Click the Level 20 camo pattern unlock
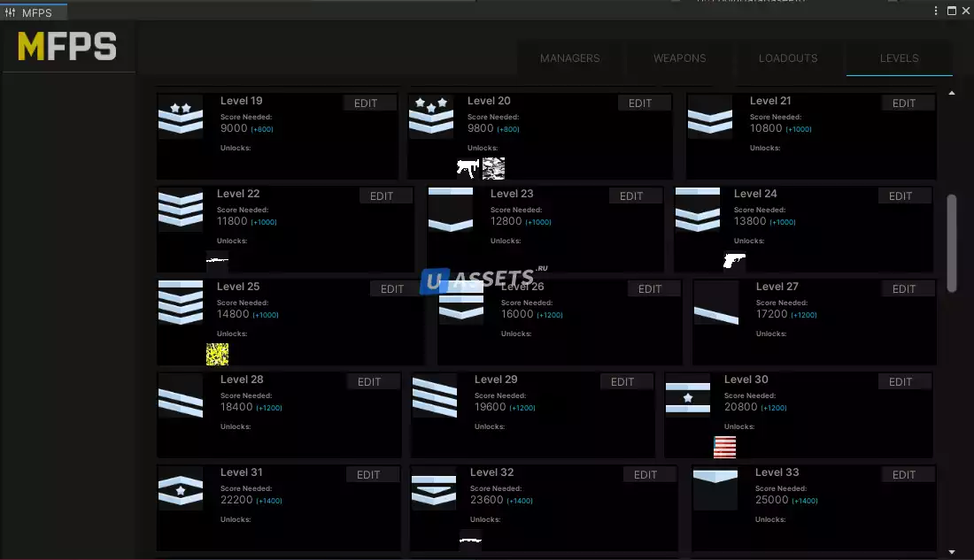 click(494, 167)
